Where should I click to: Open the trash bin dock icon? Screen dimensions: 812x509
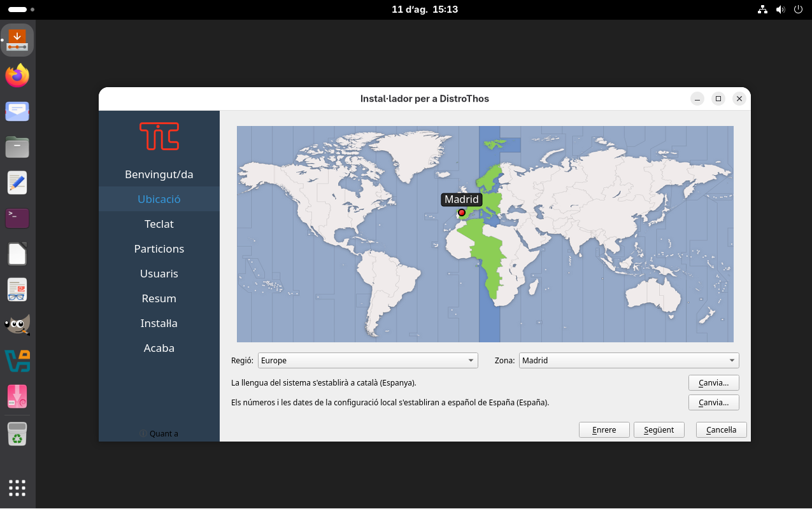click(x=17, y=434)
